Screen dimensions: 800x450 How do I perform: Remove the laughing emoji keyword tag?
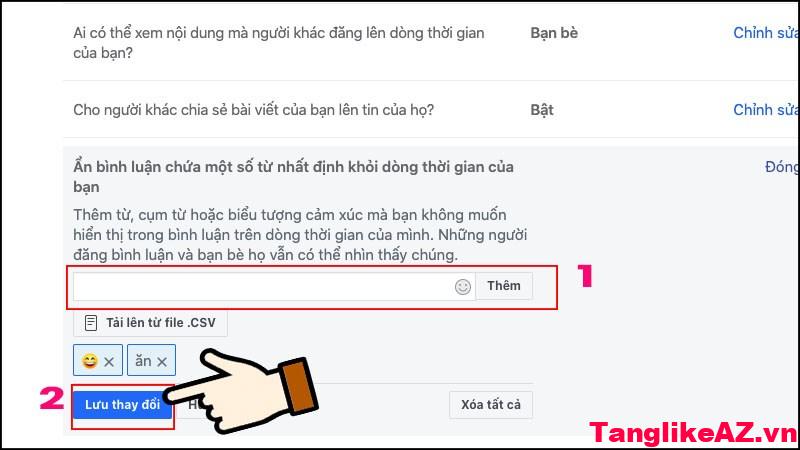pyautogui.click(x=109, y=362)
